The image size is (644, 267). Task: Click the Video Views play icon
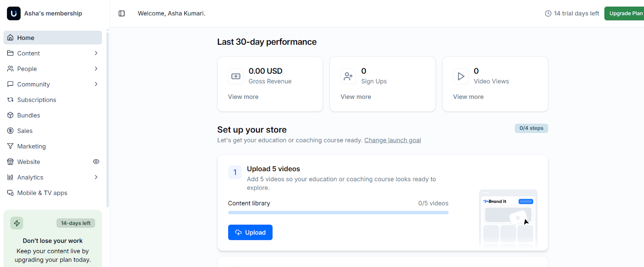[x=461, y=76]
